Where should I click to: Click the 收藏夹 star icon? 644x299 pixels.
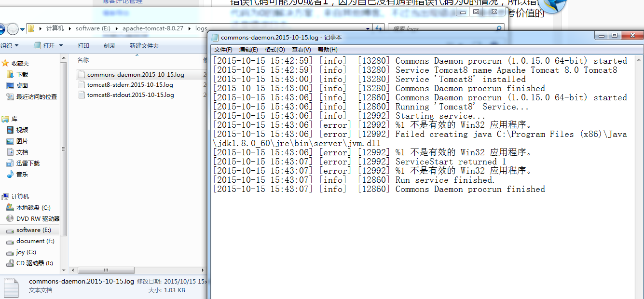[x=5, y=63]
